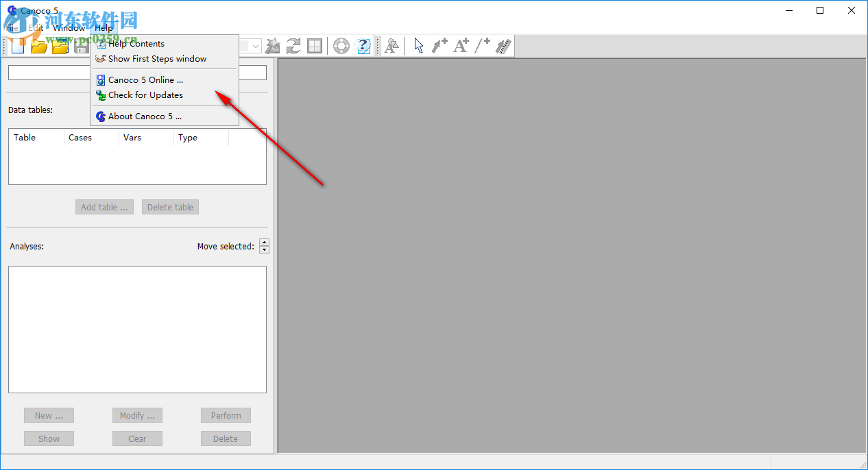
Task: Click the refresh arrows toolbar icon
Action: (293, 46)
